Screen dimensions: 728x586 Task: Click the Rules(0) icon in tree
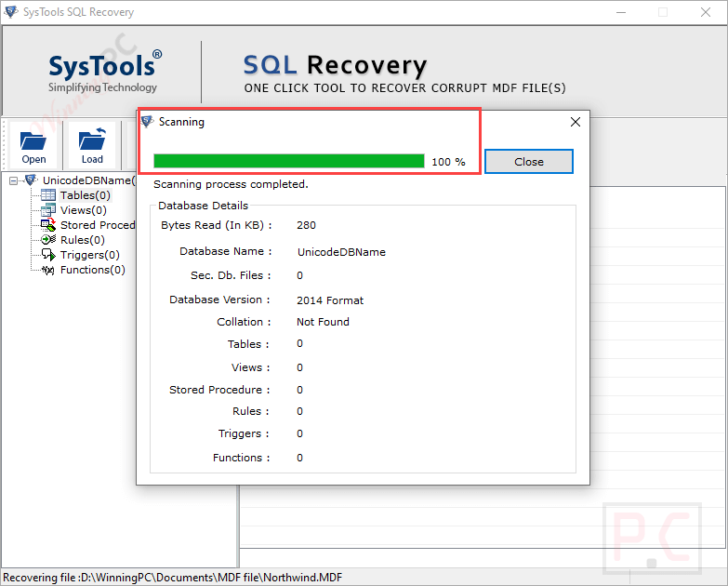[x=48, y=240]
